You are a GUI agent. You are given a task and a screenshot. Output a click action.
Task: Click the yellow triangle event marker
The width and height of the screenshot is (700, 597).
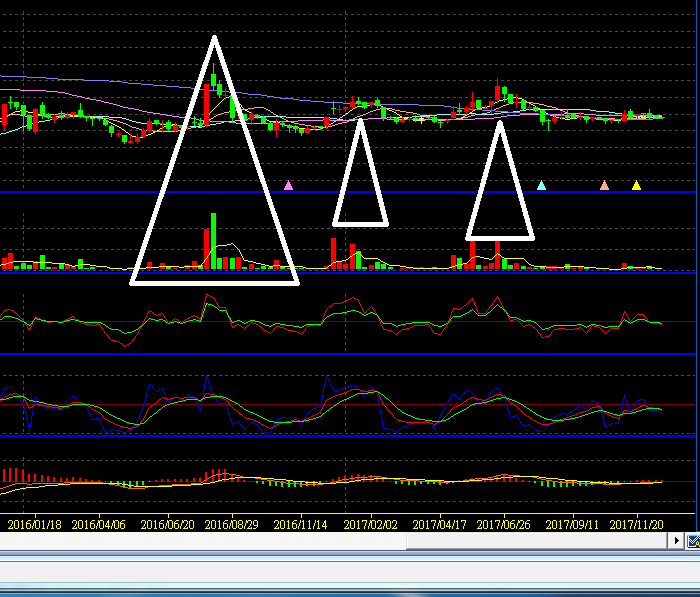(x=636, y=185)
